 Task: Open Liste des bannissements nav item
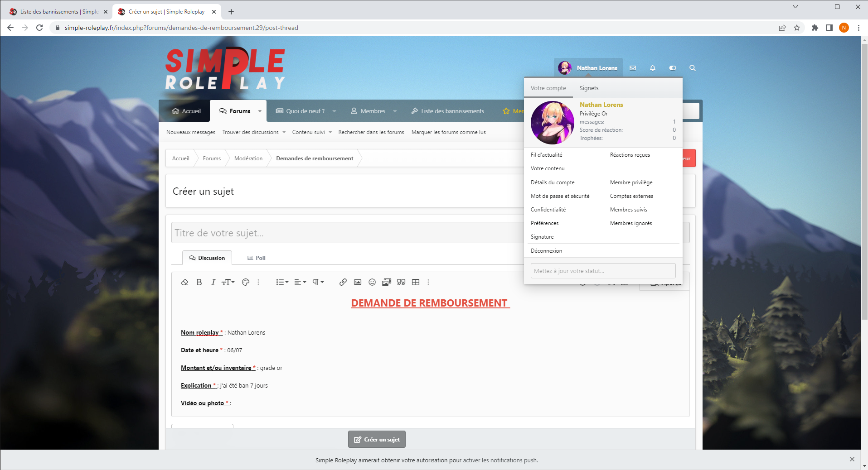448,111
